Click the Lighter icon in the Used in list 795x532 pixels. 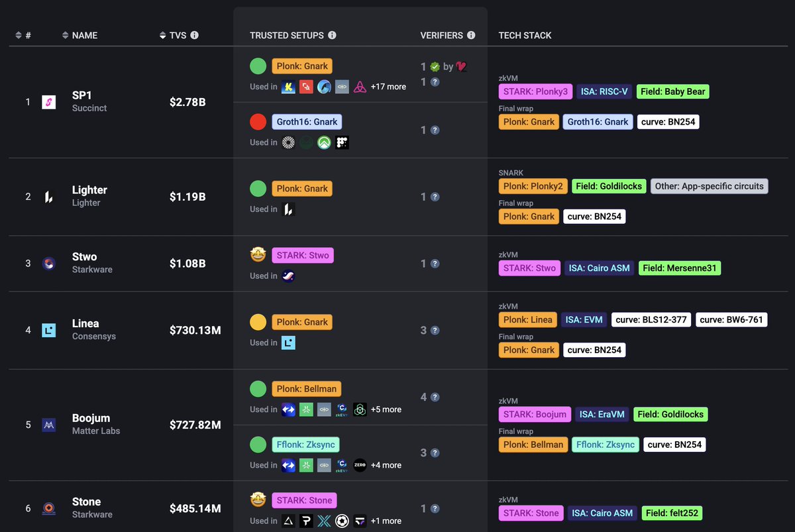288,209
